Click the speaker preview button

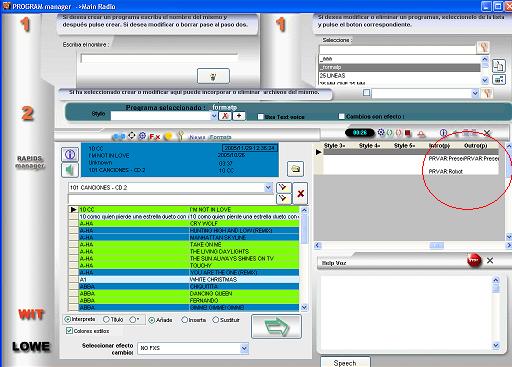click(70, 170)
